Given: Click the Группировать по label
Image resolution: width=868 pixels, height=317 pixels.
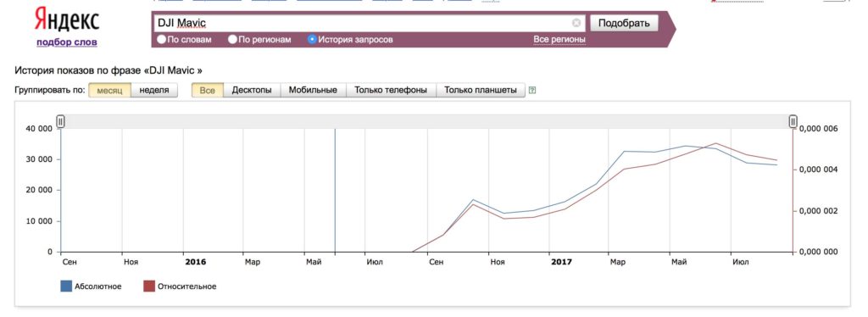Looking at the screenshot, I should coord(50,90).
